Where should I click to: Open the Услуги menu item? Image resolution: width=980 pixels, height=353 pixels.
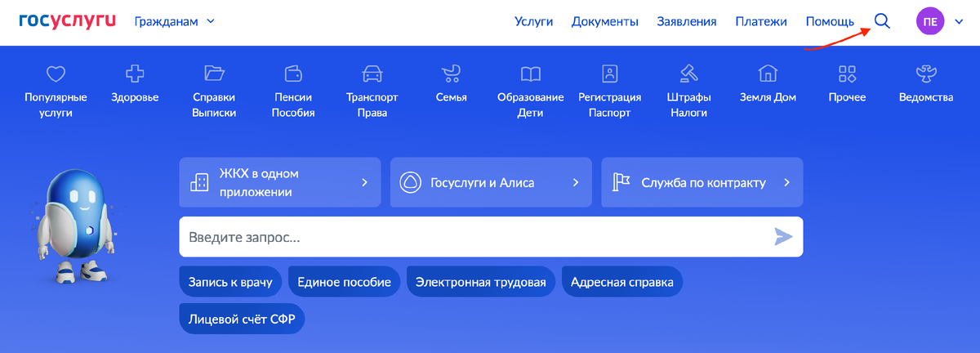point(534,22)
